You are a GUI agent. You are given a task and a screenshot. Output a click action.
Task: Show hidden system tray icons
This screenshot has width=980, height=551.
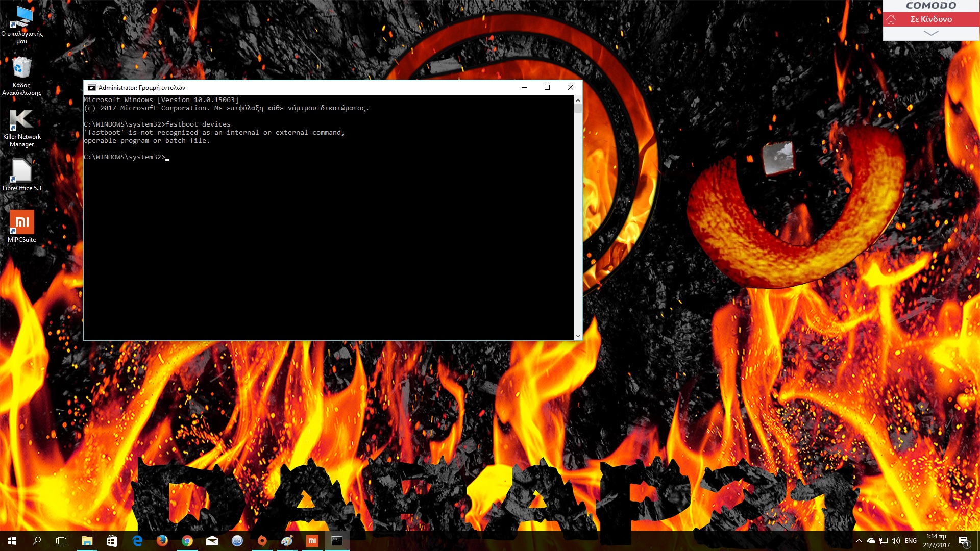859,541
